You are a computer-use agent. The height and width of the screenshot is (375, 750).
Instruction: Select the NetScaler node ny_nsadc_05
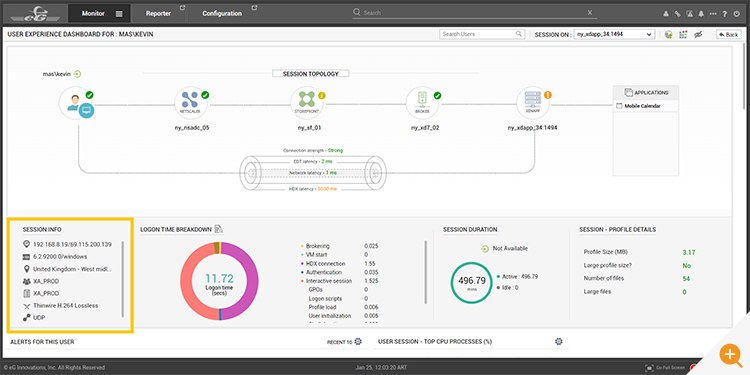point(192,104)
